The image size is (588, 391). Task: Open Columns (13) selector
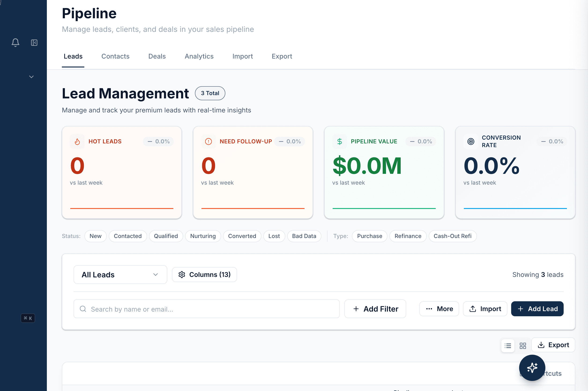[x=204, y=274]
